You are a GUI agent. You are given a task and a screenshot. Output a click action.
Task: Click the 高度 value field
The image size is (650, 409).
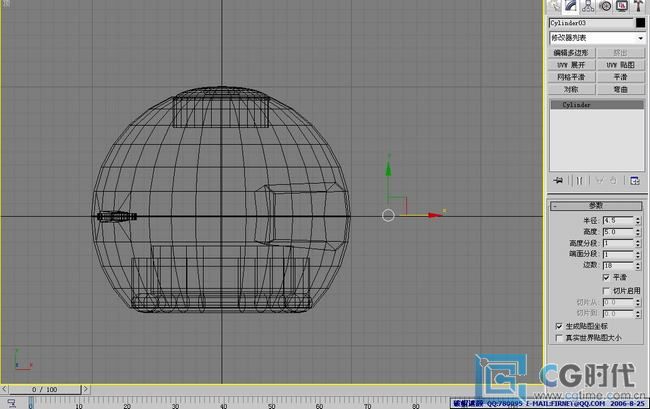[x=618, y=232]
